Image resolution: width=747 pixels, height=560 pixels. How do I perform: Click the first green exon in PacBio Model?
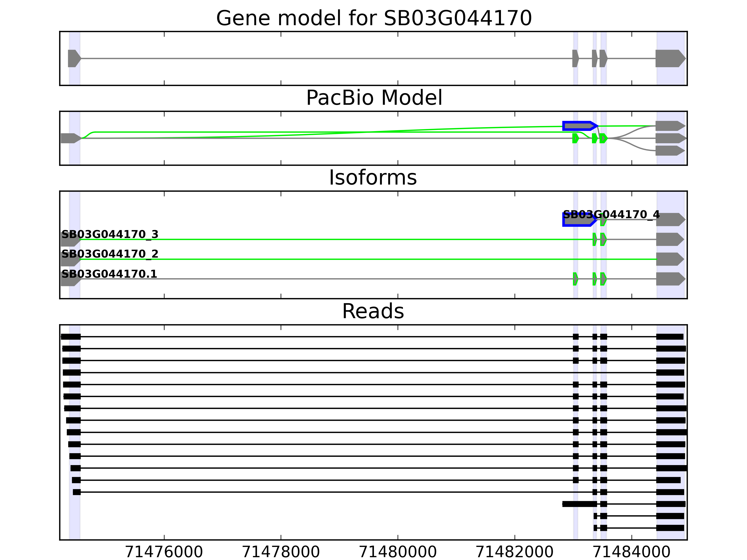point(575,138)
